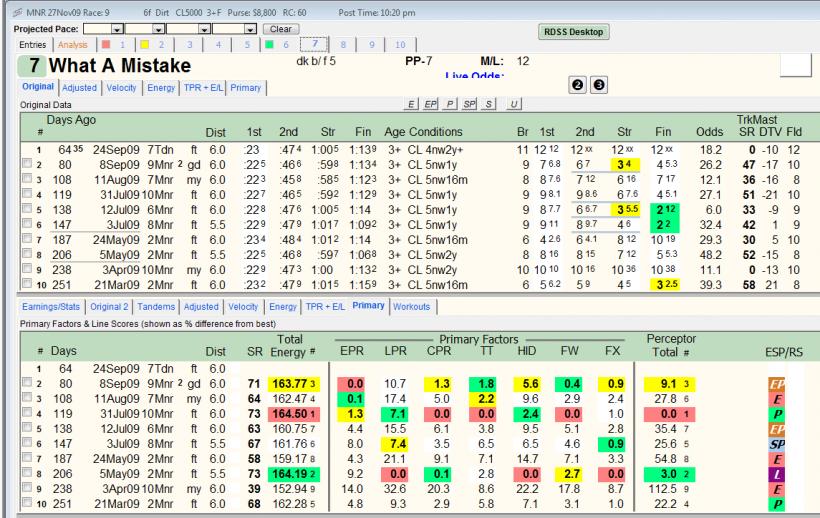
Task: Click yellow marker on horse tab 2
Action: [x=145, y=45]
